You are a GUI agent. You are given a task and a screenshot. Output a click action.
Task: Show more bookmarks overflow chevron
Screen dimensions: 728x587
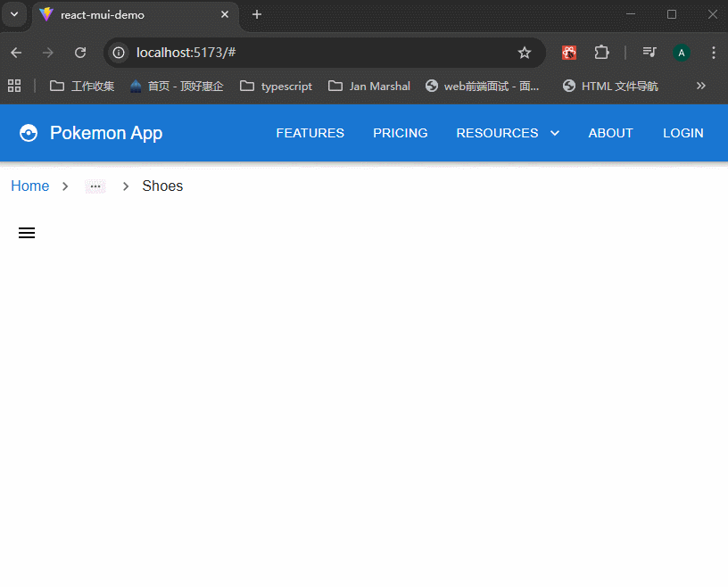[x=700, y=86]
